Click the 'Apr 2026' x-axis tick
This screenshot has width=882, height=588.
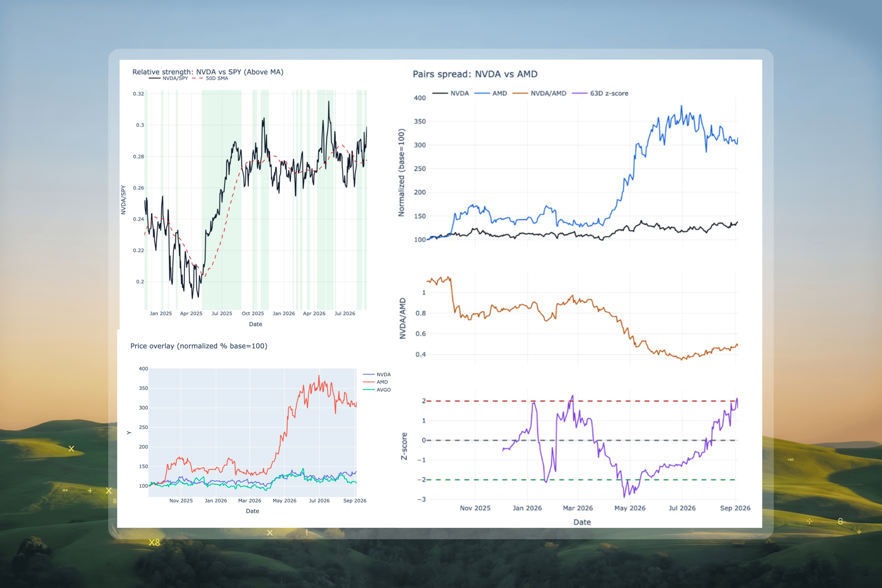314,314
